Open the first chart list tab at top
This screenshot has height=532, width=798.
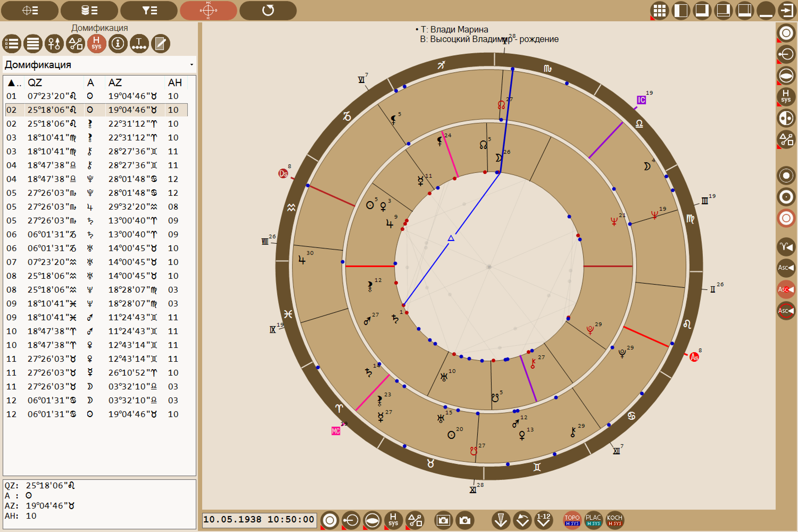30,10
